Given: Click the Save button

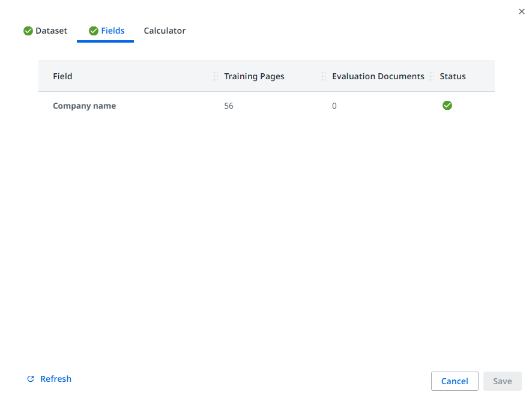Looking at the screenshot, I should click(502, 381).
